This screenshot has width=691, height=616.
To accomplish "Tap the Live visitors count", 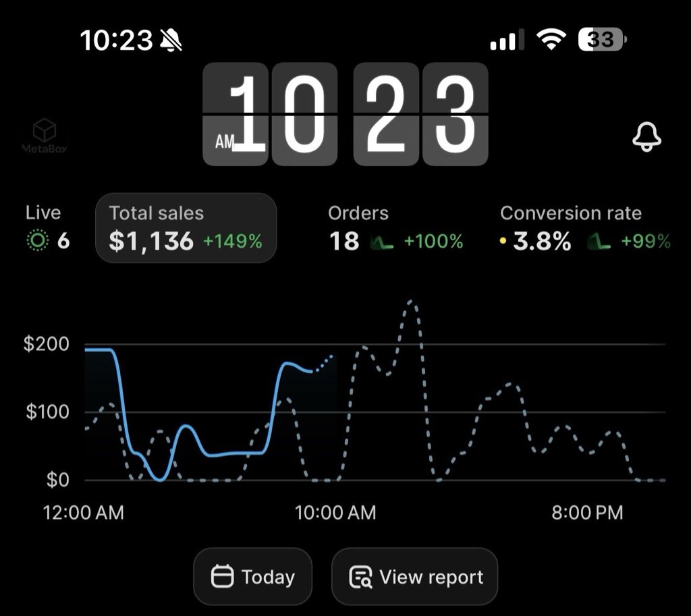I will coord(63,241).
